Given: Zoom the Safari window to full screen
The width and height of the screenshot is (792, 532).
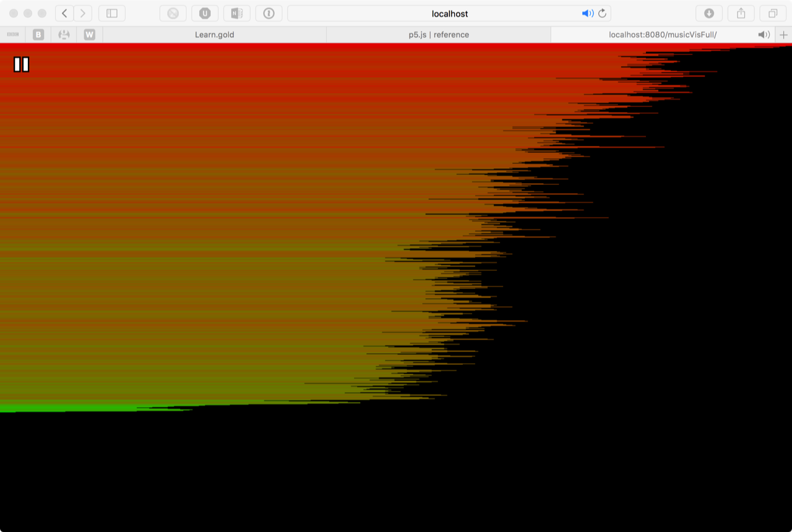Looking at the screenshot, I should point(42,14).
